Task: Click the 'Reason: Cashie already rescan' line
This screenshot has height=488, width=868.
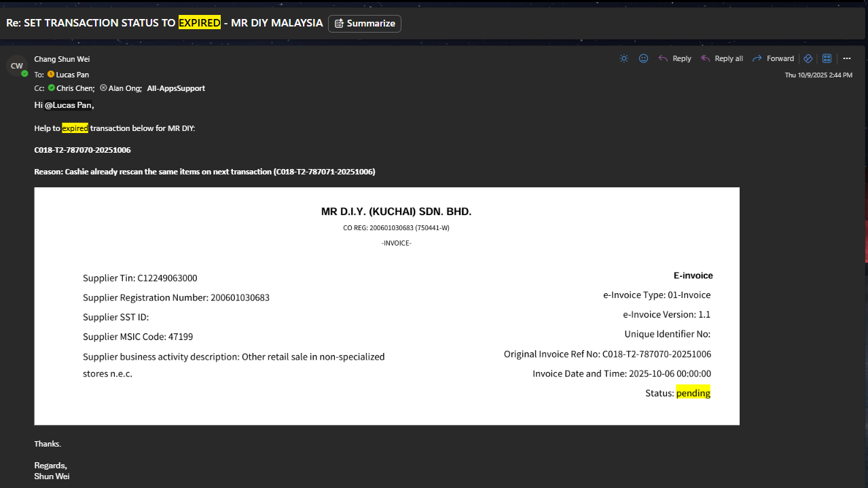Action: (x=204, y=172)
